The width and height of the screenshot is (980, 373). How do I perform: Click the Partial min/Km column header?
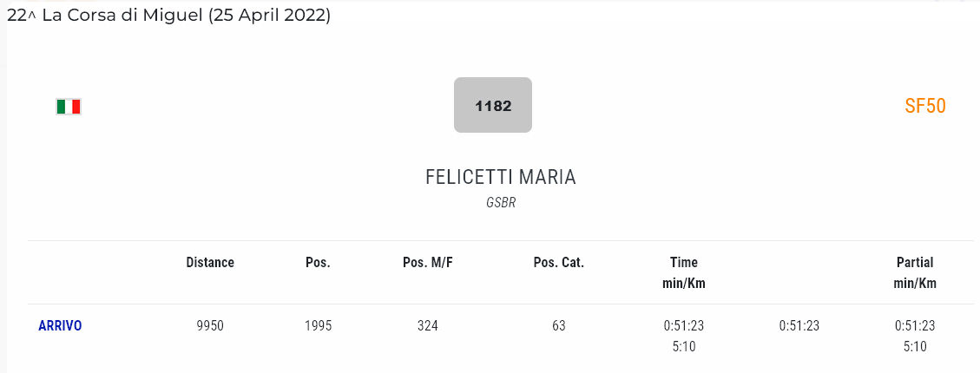[x=915, y=272]
